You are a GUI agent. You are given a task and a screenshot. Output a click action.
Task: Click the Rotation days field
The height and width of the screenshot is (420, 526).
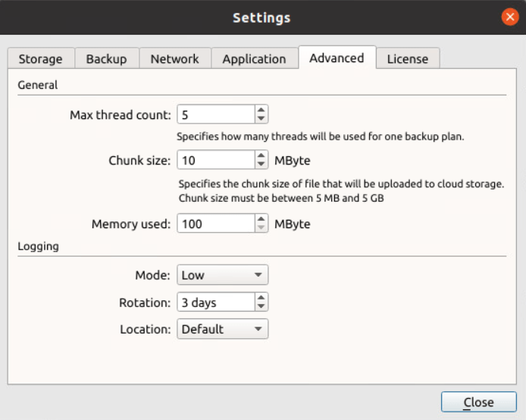pyautogui.click(x=216, y=302)
